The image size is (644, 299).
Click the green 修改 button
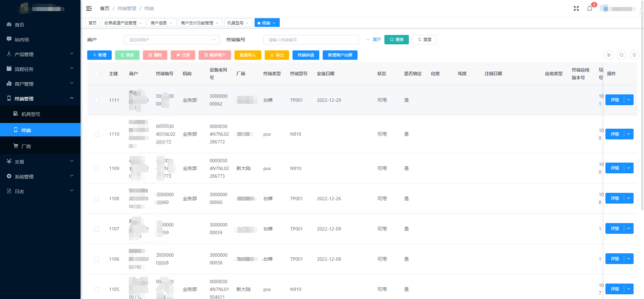(x=127, y=55)
